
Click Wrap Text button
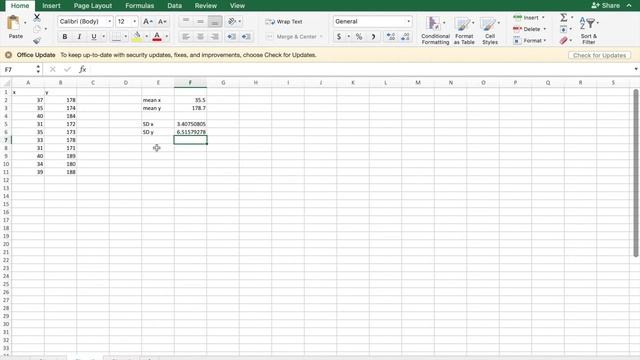[284, 22]
